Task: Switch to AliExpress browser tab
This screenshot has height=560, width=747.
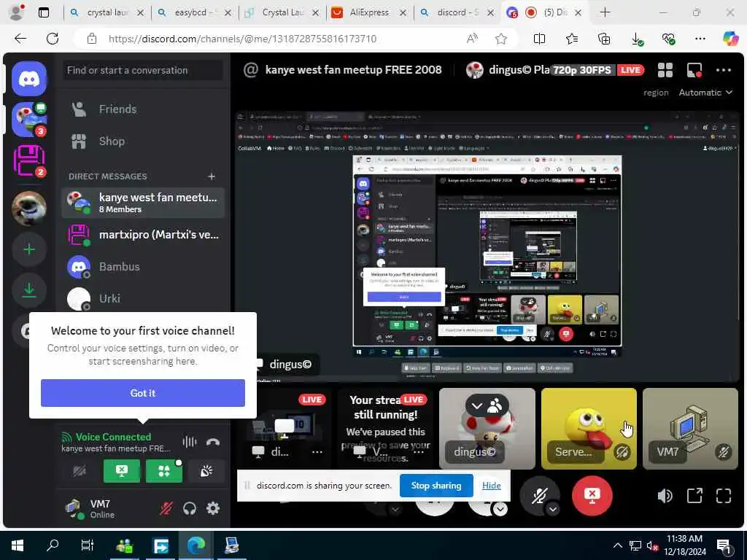Action: point(370,12)
